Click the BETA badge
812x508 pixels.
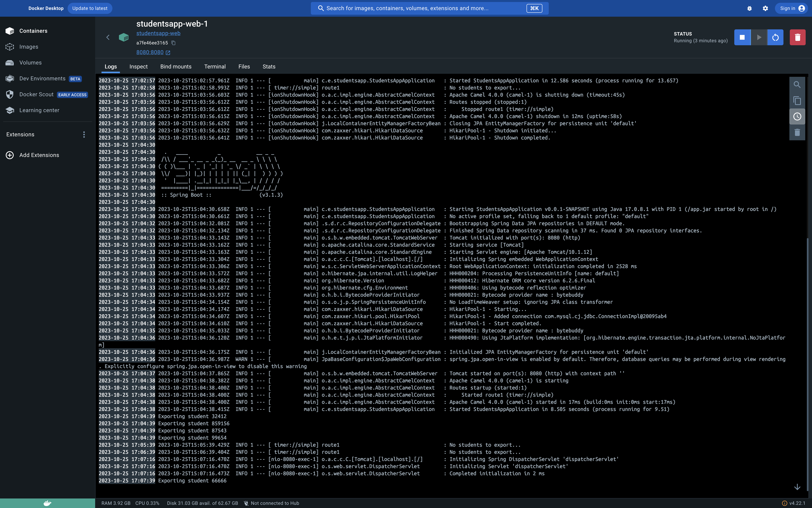(75, 79)
